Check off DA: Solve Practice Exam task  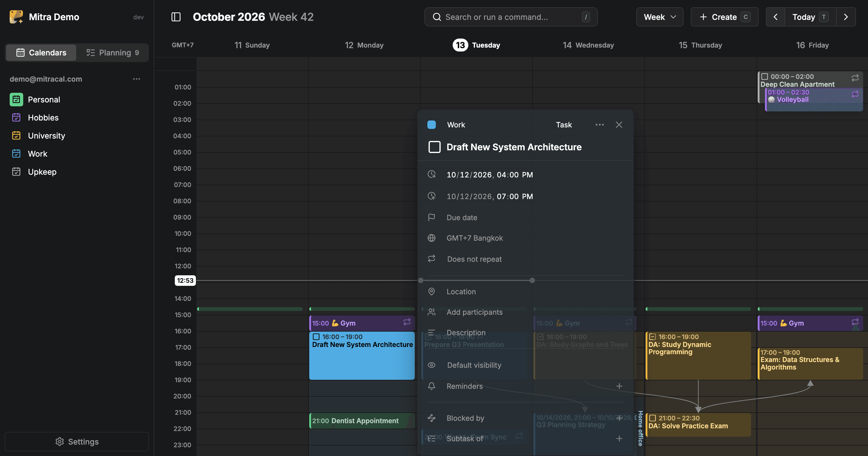pyautogui.click(x=652, y=418)
